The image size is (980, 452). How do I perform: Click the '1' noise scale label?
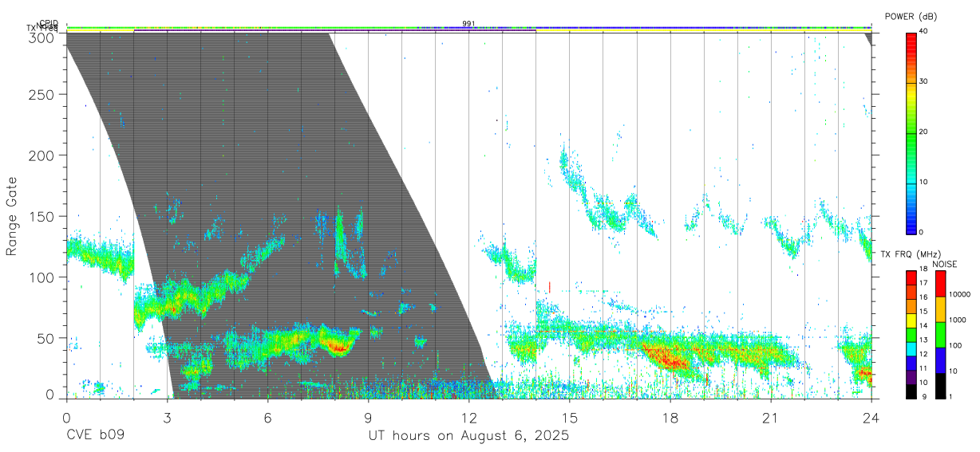pyautogui.click(x=950, y=396)
